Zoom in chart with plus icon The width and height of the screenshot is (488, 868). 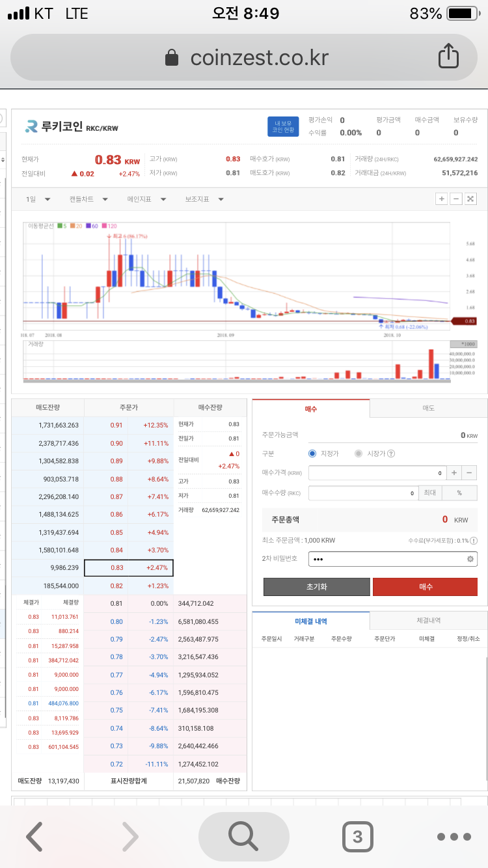pos(441,198)
